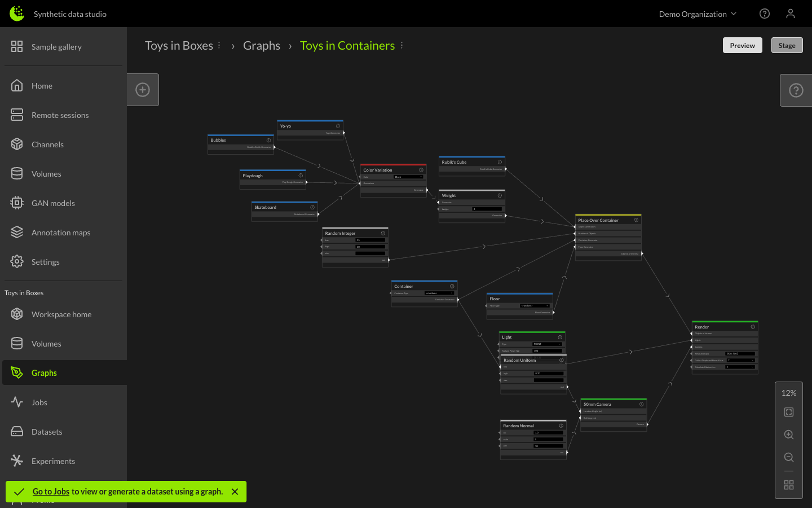Image resolution: width=812 pixels, height=508 pixels.
Task: Dismiss the Go to Jobs notification
Action: pyautogui.click(x=235, y=492)
